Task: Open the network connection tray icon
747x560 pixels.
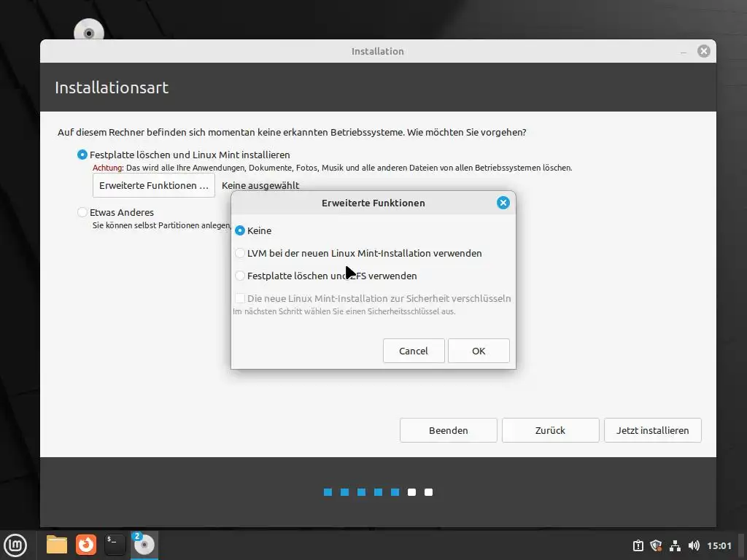Action: click(x=675, y=545)
